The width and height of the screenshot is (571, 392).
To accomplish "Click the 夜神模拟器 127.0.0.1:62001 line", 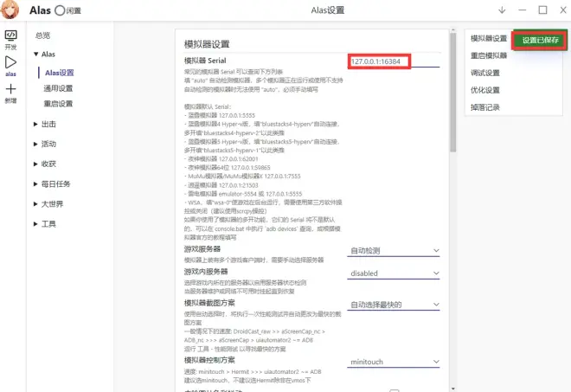I will (221, 159).
